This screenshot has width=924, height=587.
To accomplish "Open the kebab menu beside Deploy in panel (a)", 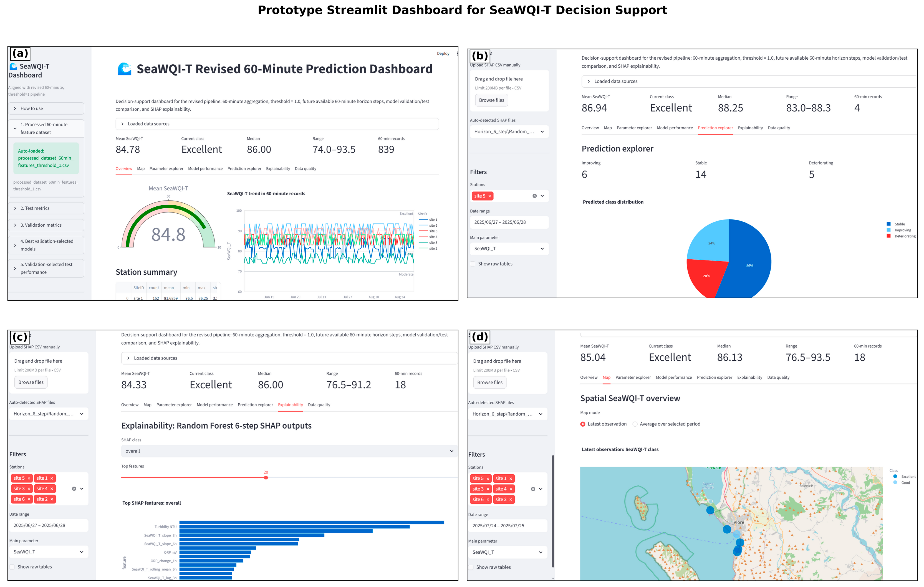I will tap(457, 53).
